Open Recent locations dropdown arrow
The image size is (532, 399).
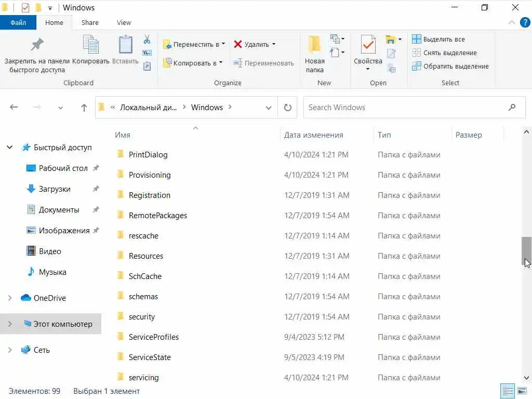pos(60,108)
